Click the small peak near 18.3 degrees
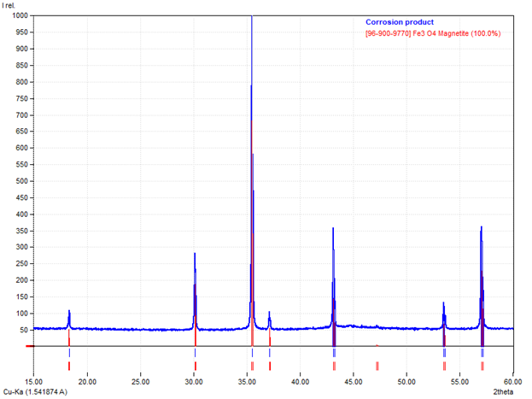The width and height of the screenshot is (532, 399). pyautogui.click(x=69, y=311)
